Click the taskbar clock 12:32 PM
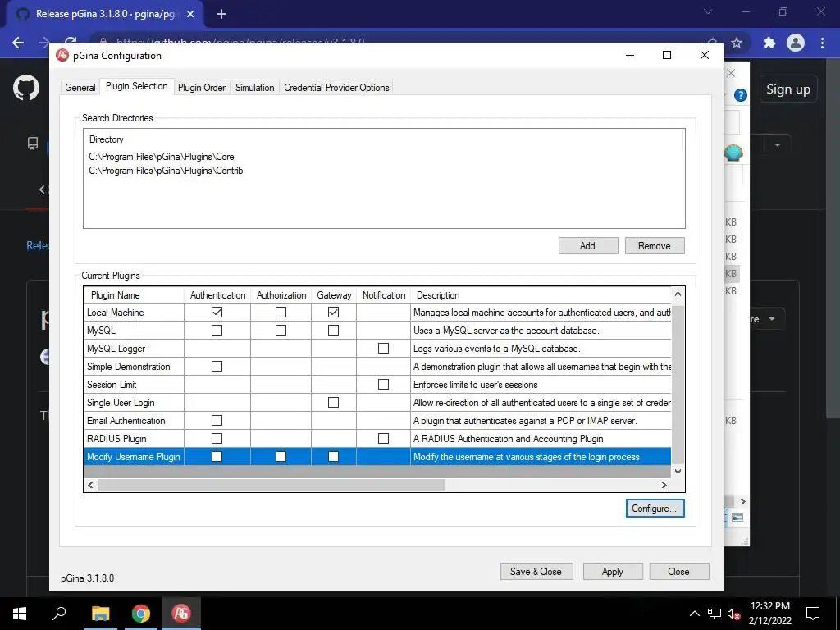This screenshot has height=630, width=840. click(769, 606)
